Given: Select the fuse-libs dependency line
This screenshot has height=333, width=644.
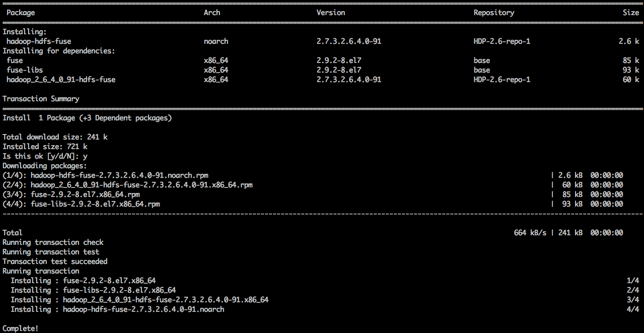Looking at the screenshot, I should pyautogui.click(x=24, y=70).
